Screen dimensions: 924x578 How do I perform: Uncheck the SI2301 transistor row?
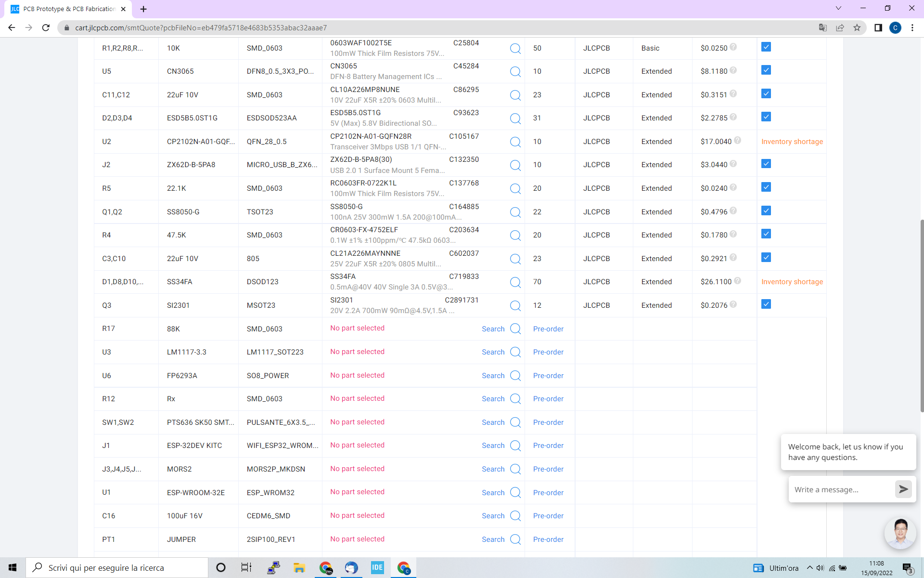(766, 304)
